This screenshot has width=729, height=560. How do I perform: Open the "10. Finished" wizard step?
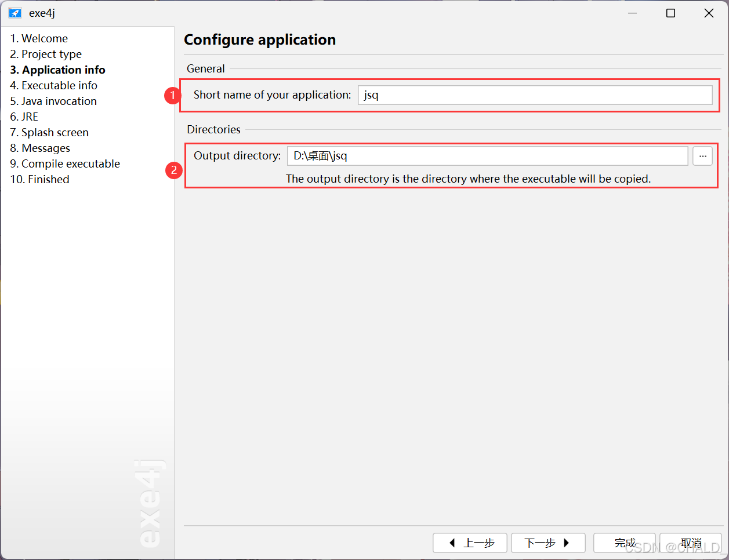(x=39, y=179)
